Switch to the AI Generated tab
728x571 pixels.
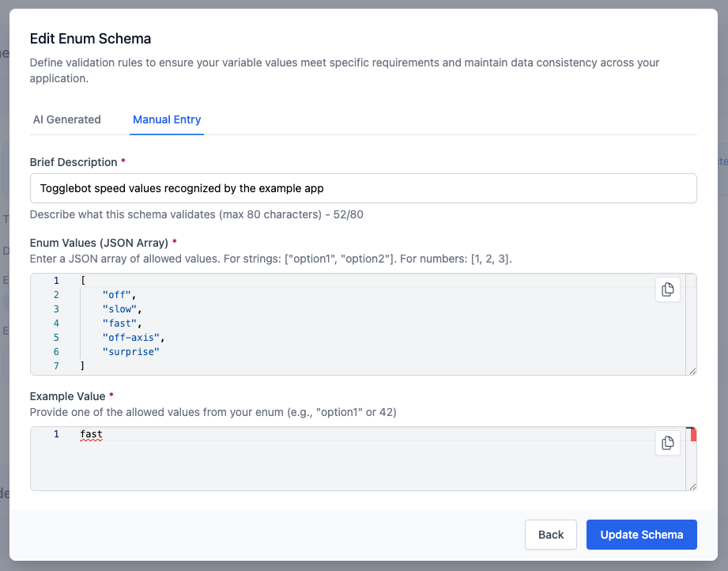coord(66,119)
